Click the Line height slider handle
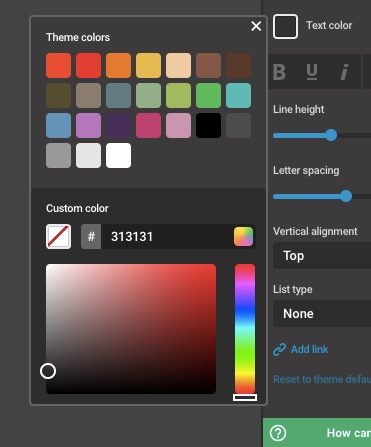Screen dimensions: 371x447 (331, 135)
